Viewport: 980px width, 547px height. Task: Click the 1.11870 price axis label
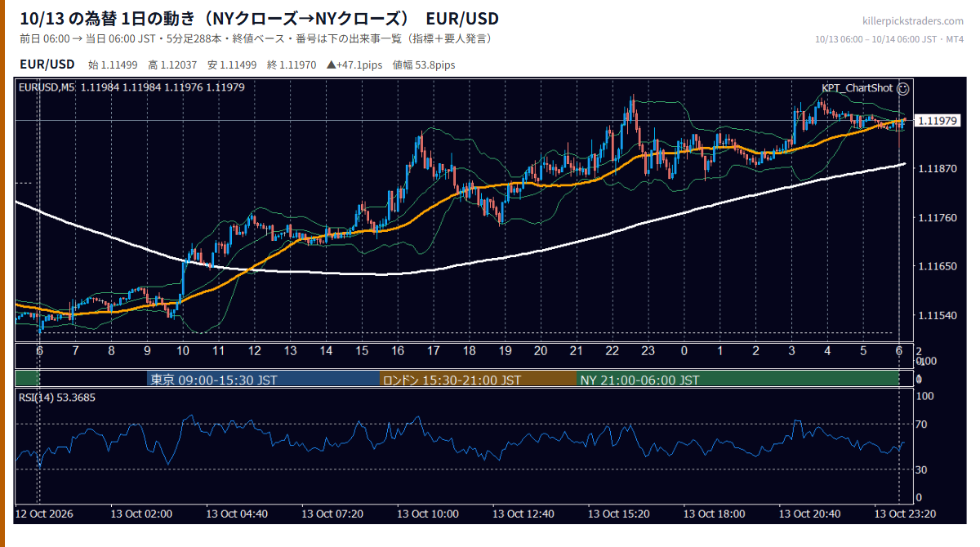coord(938,169)
